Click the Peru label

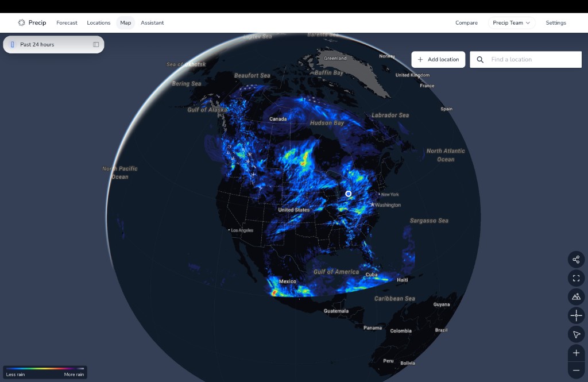[x=389, y=361]
